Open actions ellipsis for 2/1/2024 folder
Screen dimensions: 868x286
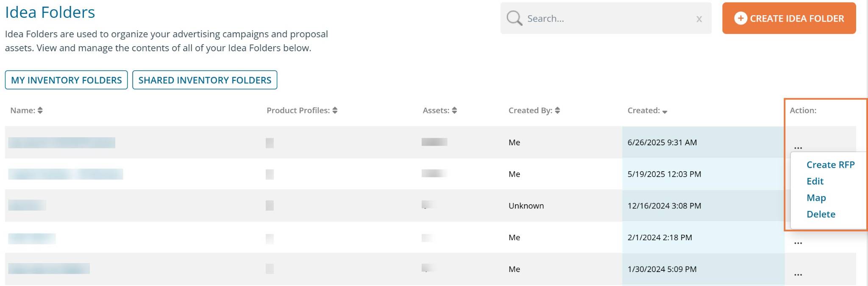798,242
